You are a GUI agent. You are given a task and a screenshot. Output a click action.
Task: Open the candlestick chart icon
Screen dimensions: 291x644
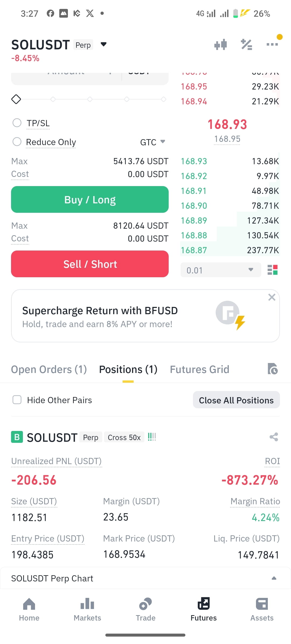coord(220,44)
